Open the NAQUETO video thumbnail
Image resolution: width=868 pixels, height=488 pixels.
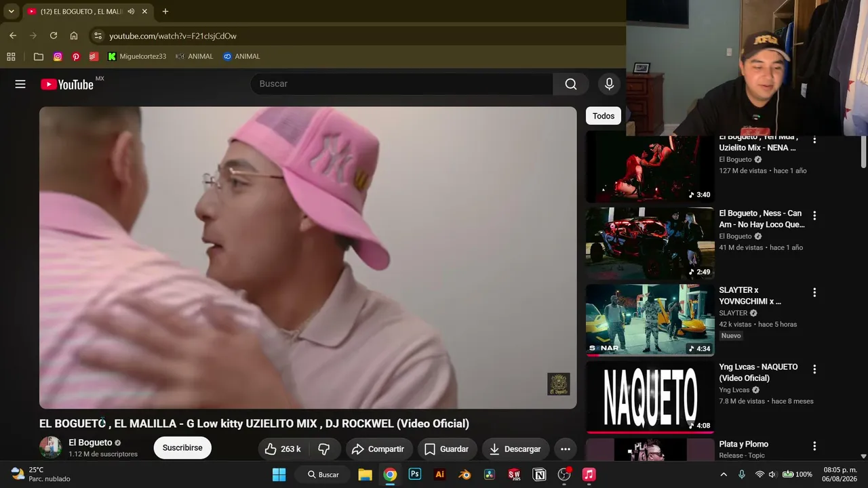tap(650, 397)
